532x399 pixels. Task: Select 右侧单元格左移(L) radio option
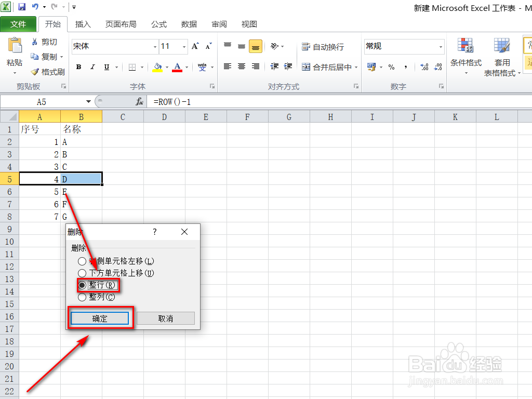[x=116, y=261]
